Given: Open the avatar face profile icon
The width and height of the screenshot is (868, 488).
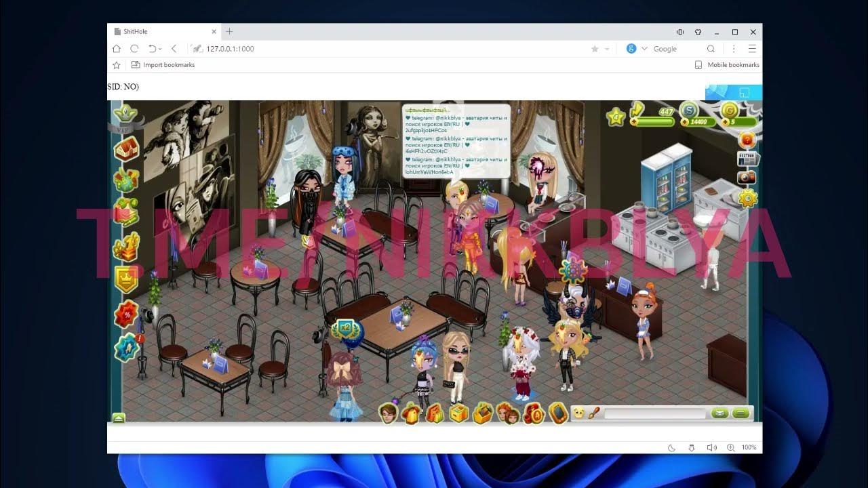Looking at the screenshot, I should click(387, 413).
